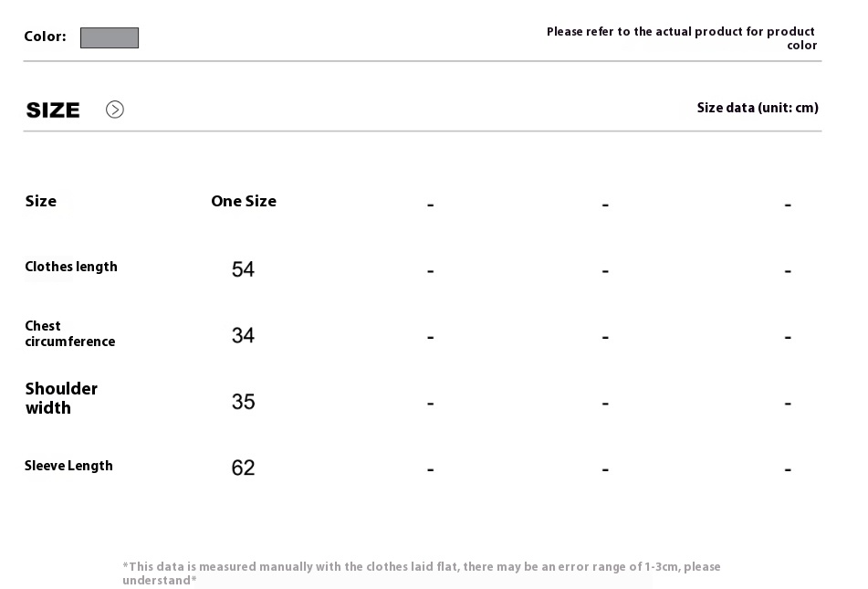Click the Sleeve Length row label

pos(68,466)
